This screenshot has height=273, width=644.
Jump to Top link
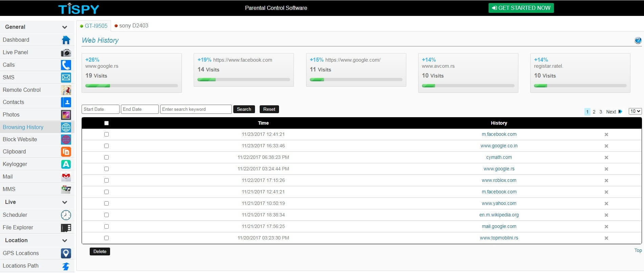coord(638,251)
